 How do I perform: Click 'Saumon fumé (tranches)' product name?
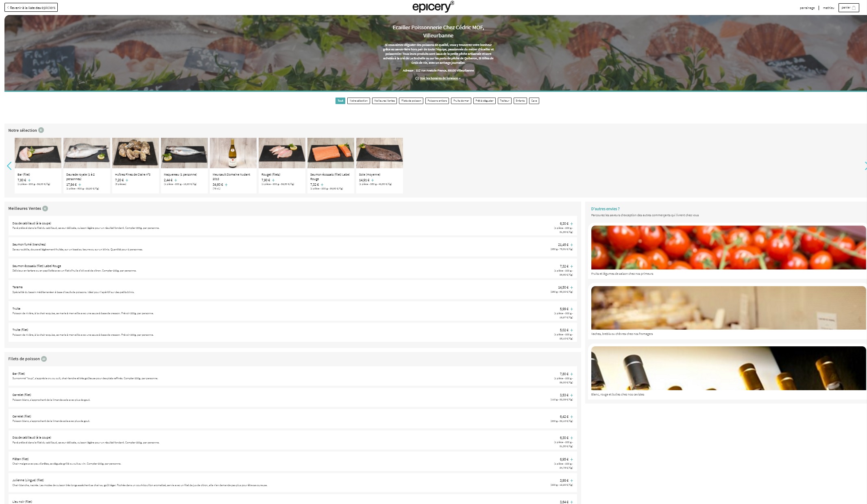click(29, 245)
